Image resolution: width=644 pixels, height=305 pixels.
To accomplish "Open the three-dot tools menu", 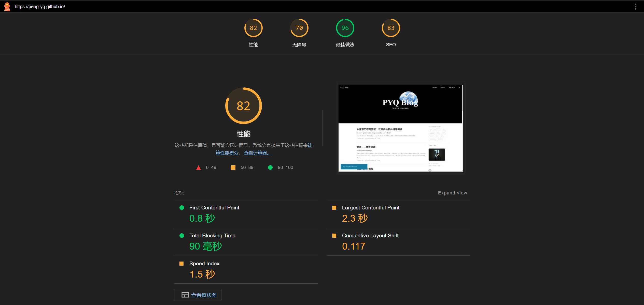I will (x=635, y=7).
